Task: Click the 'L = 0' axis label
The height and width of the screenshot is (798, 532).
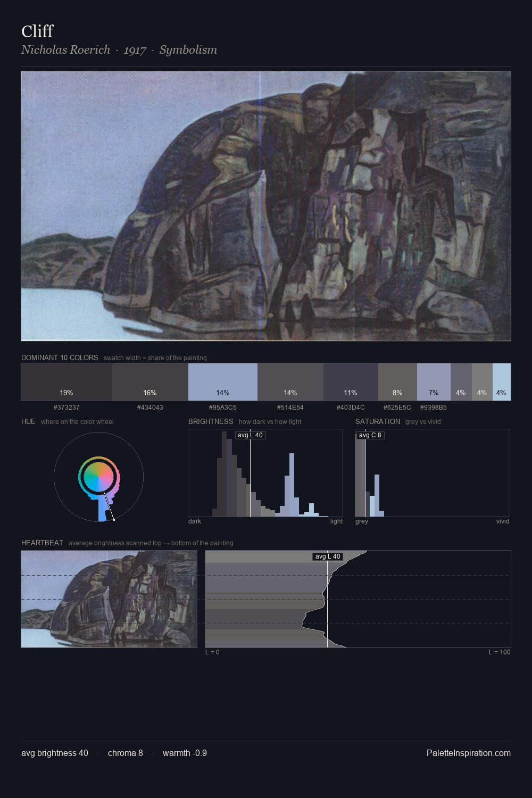Action: click(x=212, y=652)
